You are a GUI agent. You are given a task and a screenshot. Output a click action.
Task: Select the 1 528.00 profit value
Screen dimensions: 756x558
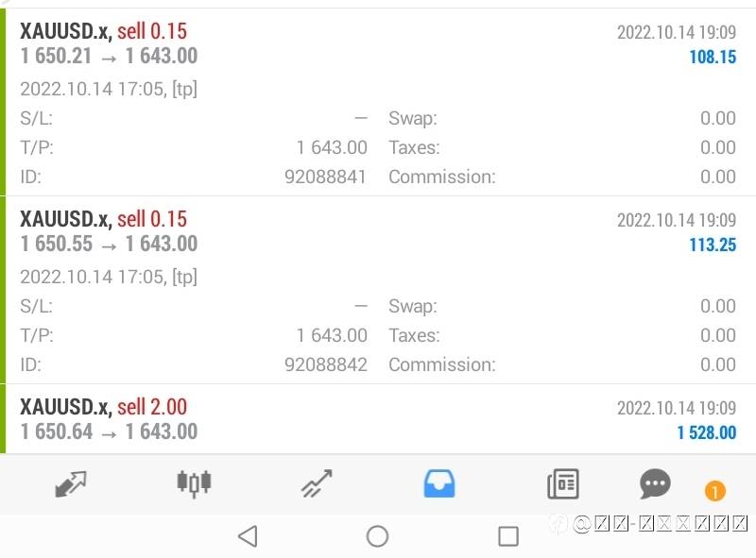coord(706,432)
